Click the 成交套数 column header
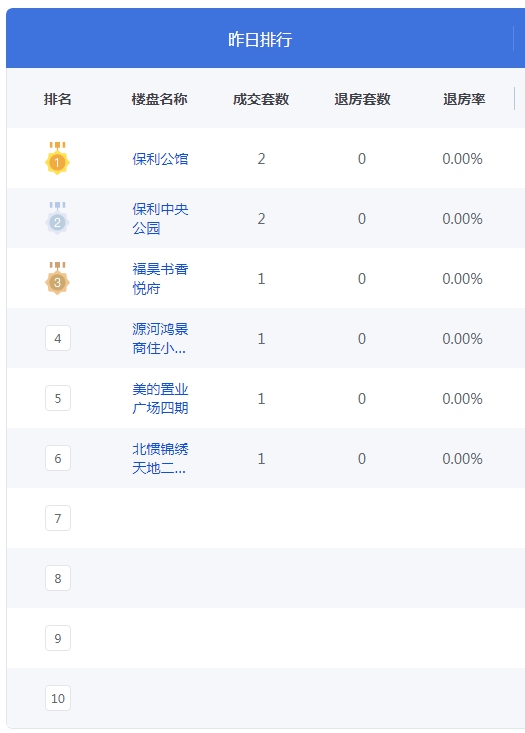Image resolution: width=525 pixels, height=733 pixels. (x=261, y=99)
